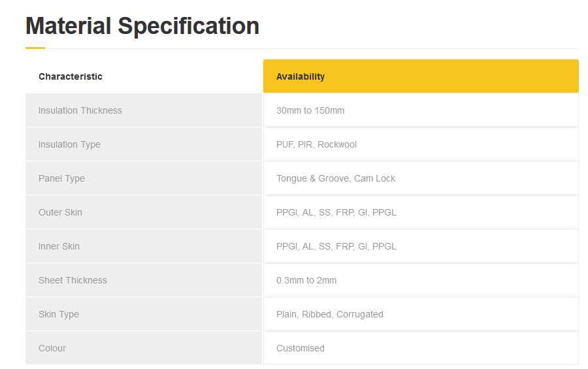The height and width of the screenshot is (369, 588).
Task: Select the yellow Availability column header
Action: pos(421,76)
